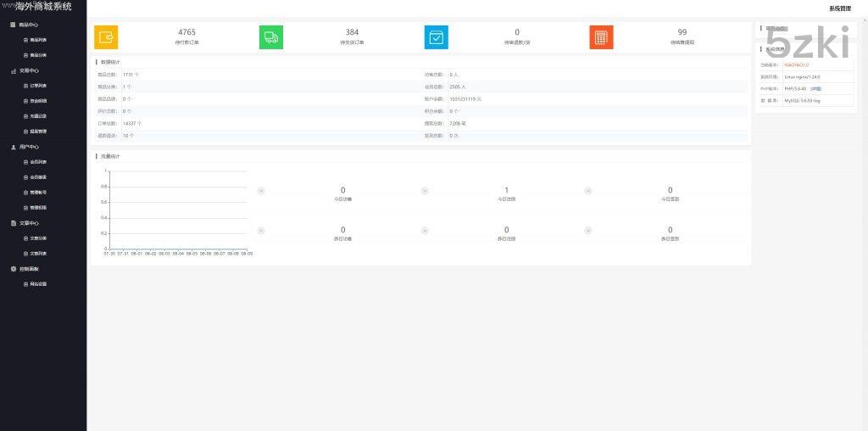Click the round icon beside 昨日访客
This screenshot has height=431, width=868.
pos(261,230)
